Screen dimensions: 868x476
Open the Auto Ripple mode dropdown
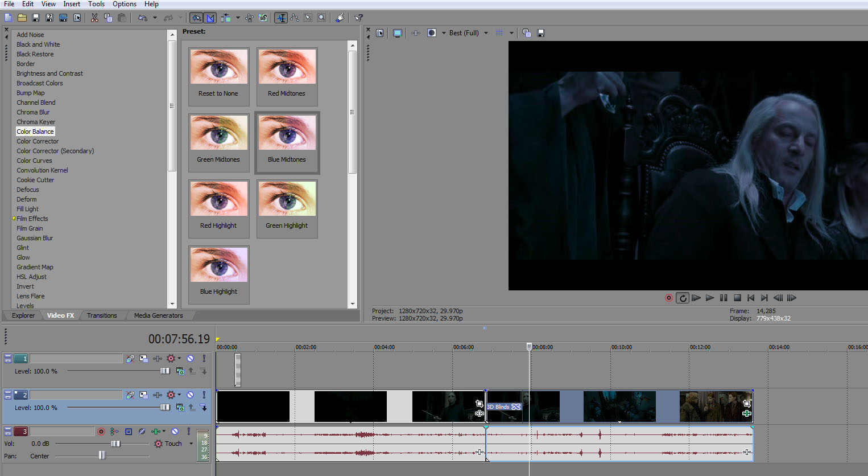(x=238, y=18)
